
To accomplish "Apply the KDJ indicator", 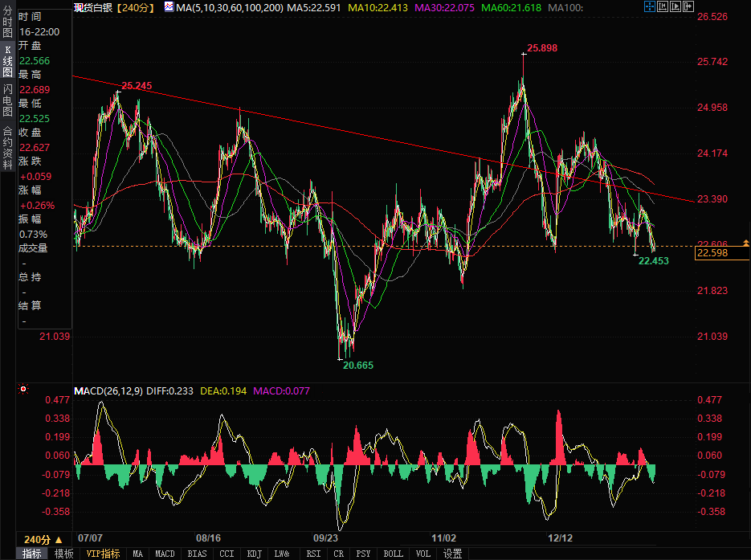I will click(x=255, y=554).
